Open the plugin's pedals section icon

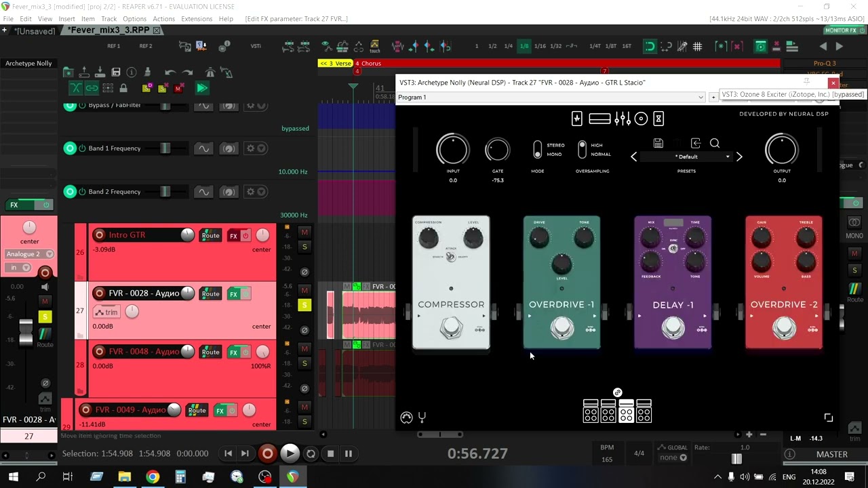[x=577, y=119]
